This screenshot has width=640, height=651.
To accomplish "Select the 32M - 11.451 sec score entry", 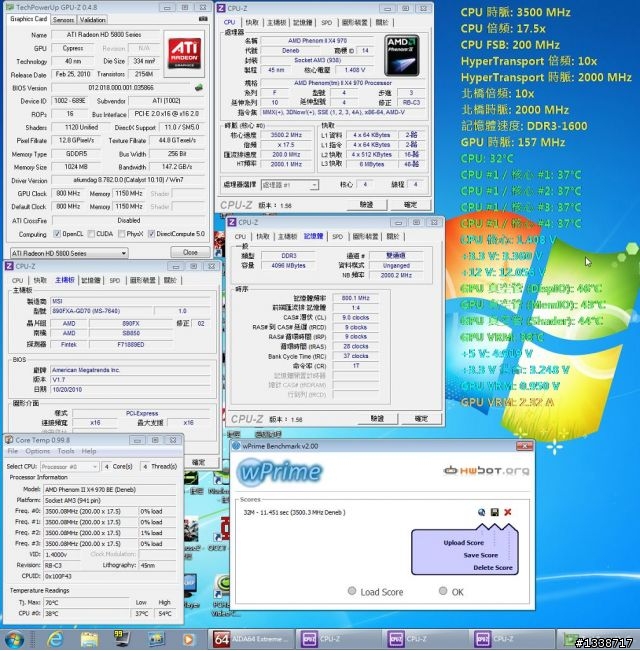I will 294,512.
